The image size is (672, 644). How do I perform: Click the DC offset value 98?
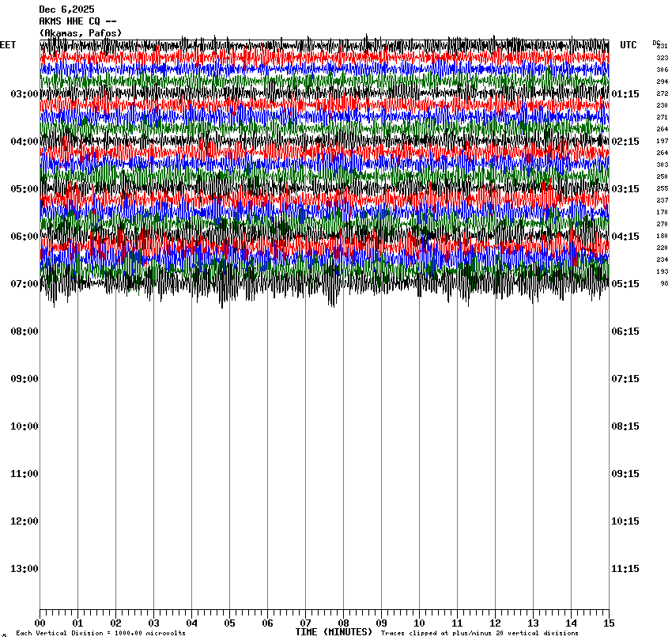664,283
